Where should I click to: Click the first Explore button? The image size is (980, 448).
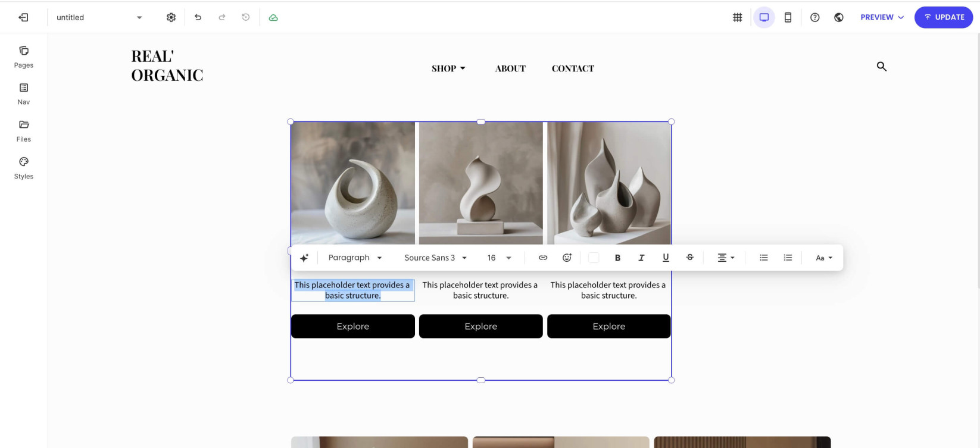(x=353, y=326)
